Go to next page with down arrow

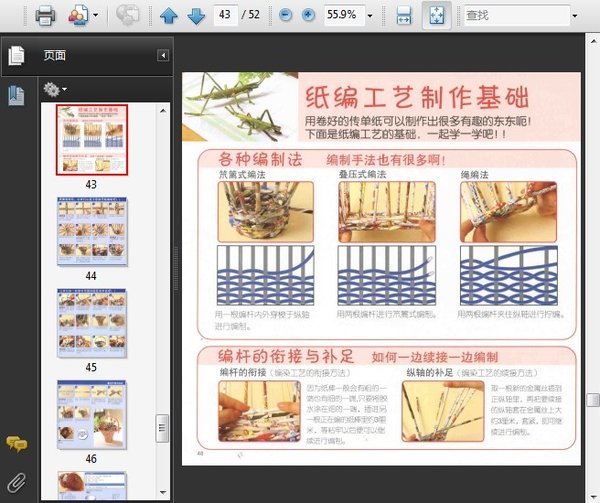196,16
